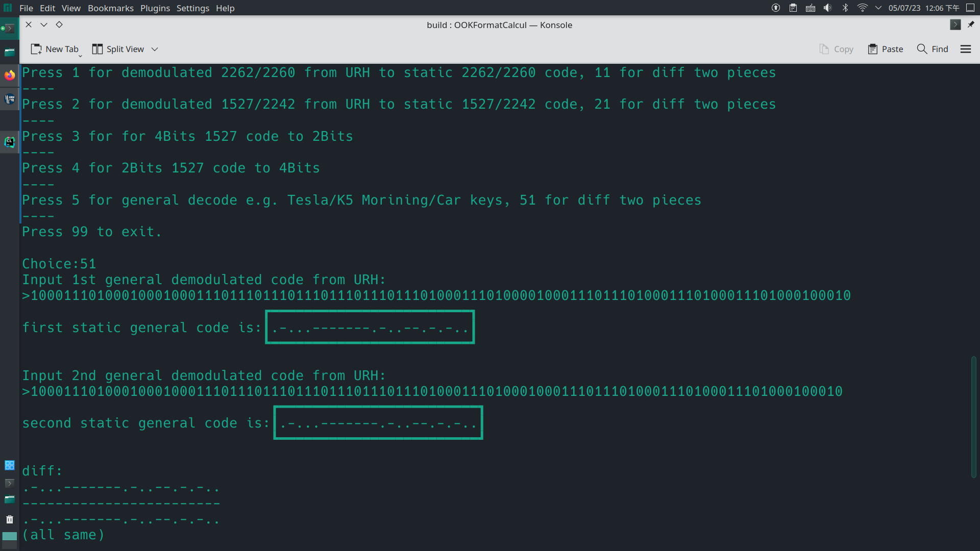Open the hamburger menu in Konsole toolbar
The height and width of the screenshot is (551, 980).
point(965,49)
